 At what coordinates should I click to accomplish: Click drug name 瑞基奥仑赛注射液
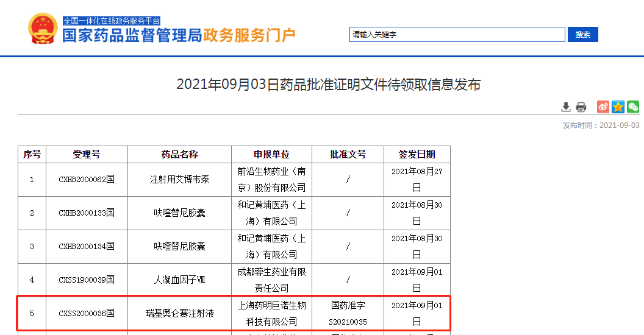tap(179, 314)
